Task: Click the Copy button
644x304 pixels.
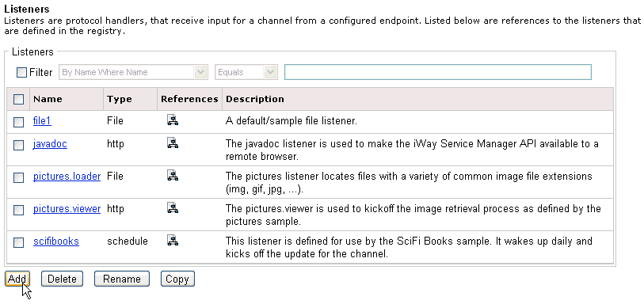Action: pyautogui.click(x=177, y=279)
